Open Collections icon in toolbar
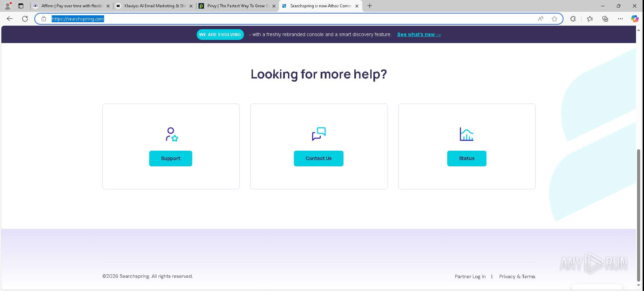The width and height of the screenshot is (644, 291). pyautogui.click(x=605, y=19)
